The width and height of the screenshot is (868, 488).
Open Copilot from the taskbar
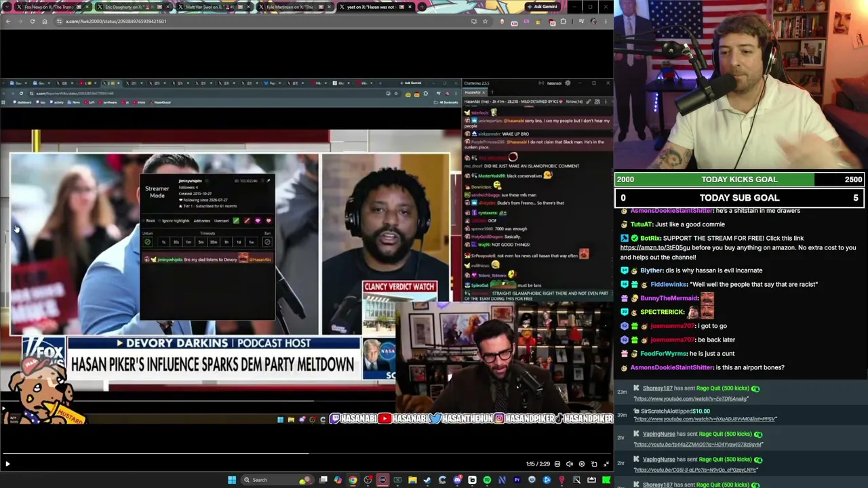[338, 480]
